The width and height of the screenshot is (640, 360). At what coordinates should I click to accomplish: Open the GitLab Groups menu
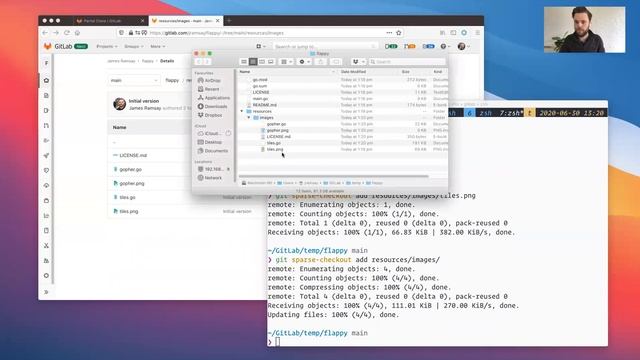click(133, 47)
